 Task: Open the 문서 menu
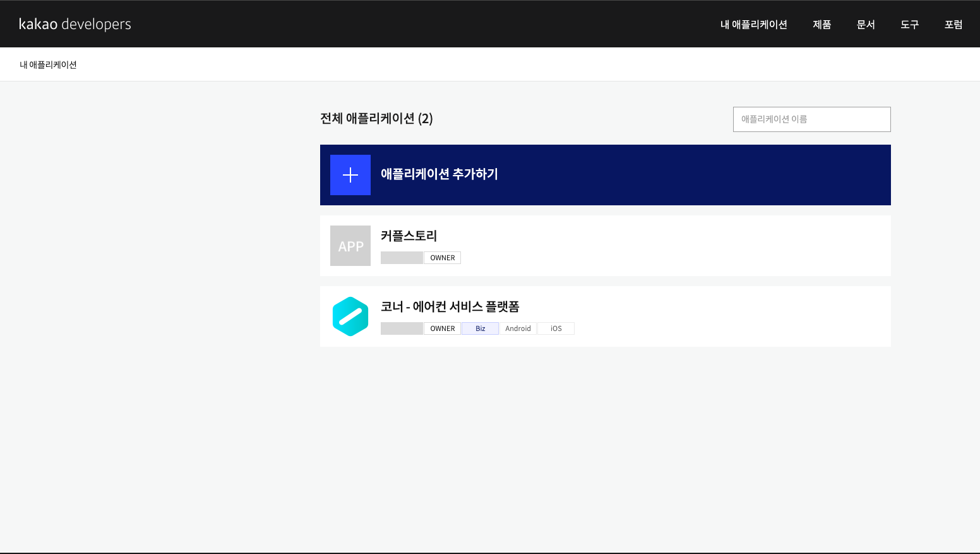(x=866, y=25)
